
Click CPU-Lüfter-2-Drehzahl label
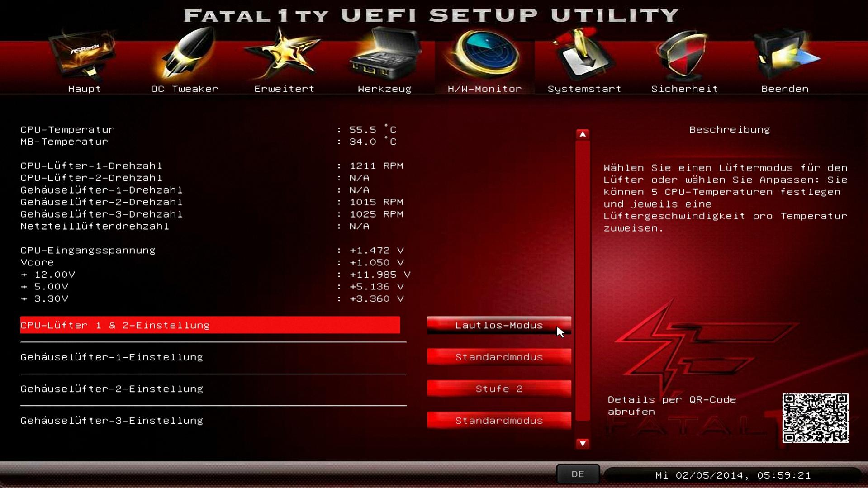pyautogui.click(x=91, y=178)
